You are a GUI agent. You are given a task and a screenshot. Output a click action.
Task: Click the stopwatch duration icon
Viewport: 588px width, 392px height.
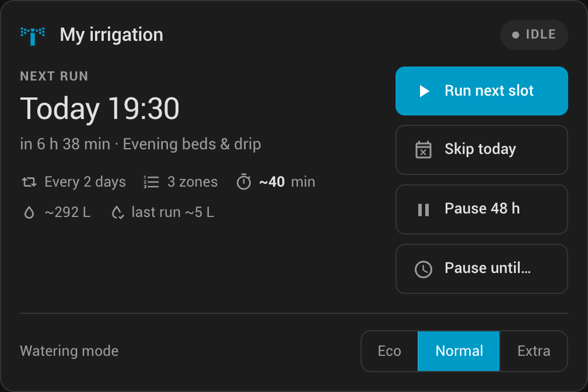pyautogui.click(x=244, y=182)
